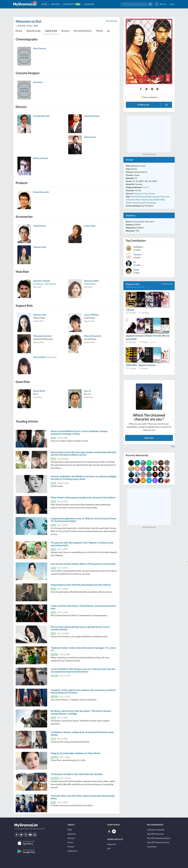Open Zhao Lusi and William Chan article
This screenshot has width=188, height=868.
[x=79, y=432]
